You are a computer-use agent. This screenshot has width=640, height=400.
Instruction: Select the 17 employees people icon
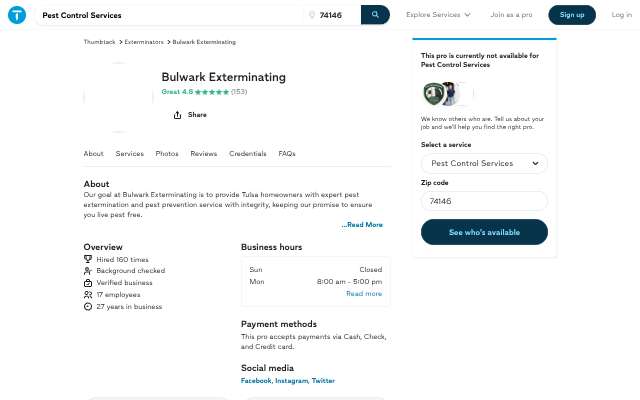tap(88, 294)
